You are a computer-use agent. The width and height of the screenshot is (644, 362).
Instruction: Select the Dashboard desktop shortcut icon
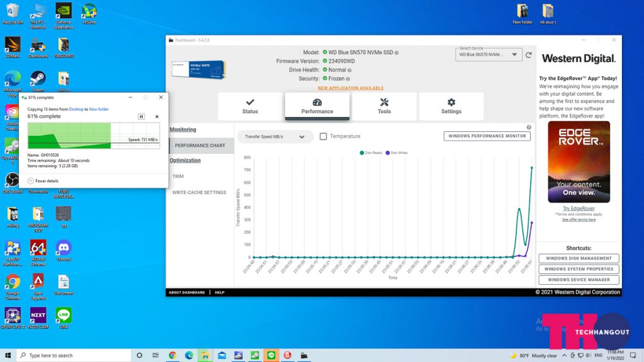pyautogui.click(x=38, y=48)
